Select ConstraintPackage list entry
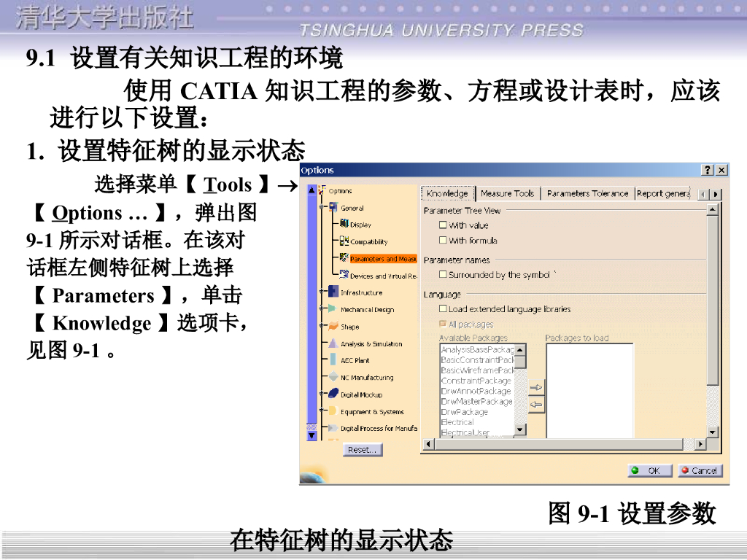The width and height of the screenshot is (747, 560). click(477, 381)
